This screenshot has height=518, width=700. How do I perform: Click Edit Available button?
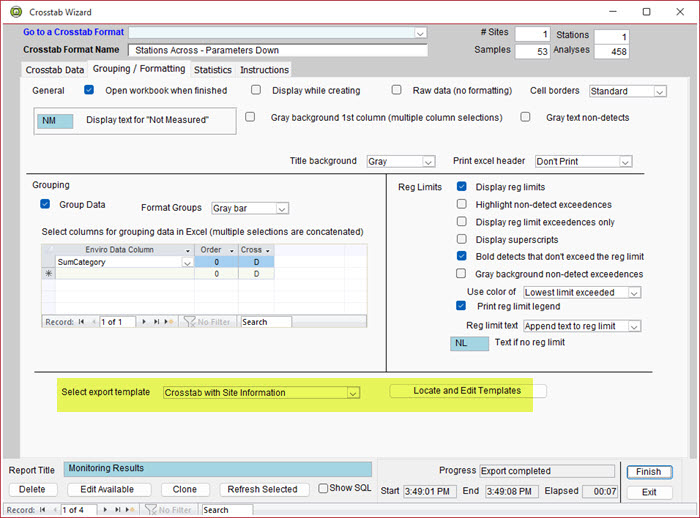click(107, 489)
